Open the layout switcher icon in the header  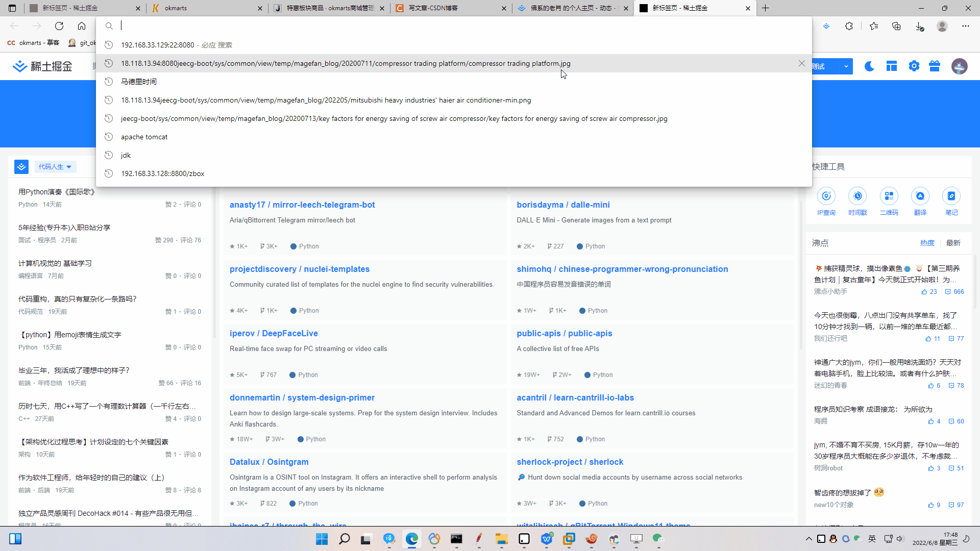(892, 66)
